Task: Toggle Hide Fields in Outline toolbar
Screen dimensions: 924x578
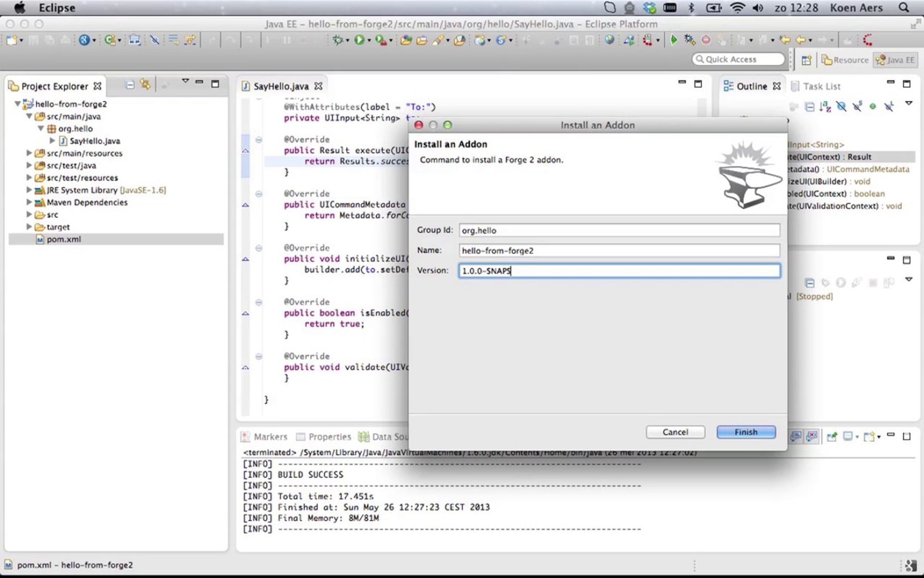Action: (841, 107)
